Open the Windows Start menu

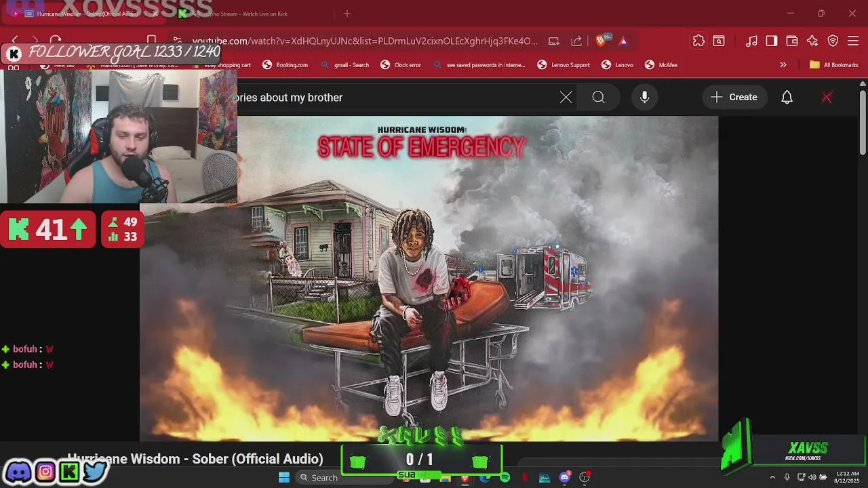284,477
